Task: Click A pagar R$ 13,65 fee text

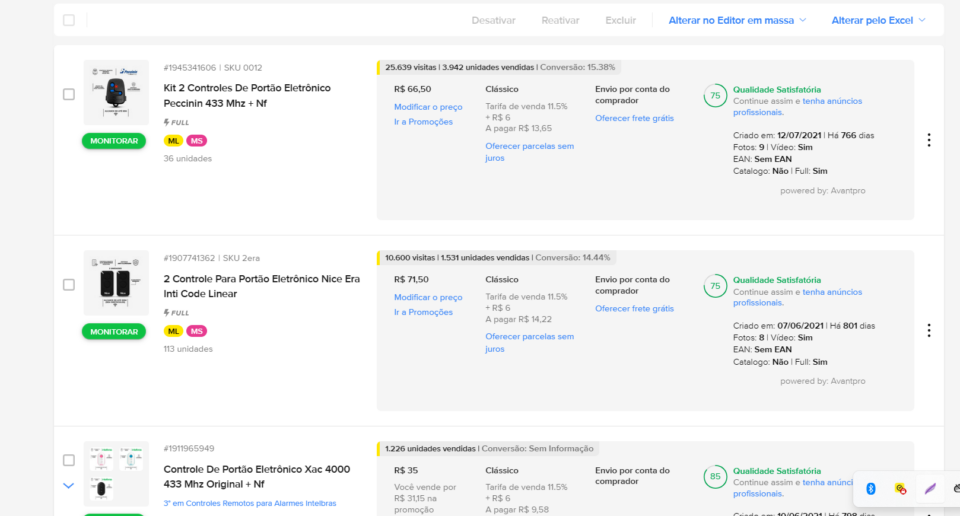Action: click(519, 129)
